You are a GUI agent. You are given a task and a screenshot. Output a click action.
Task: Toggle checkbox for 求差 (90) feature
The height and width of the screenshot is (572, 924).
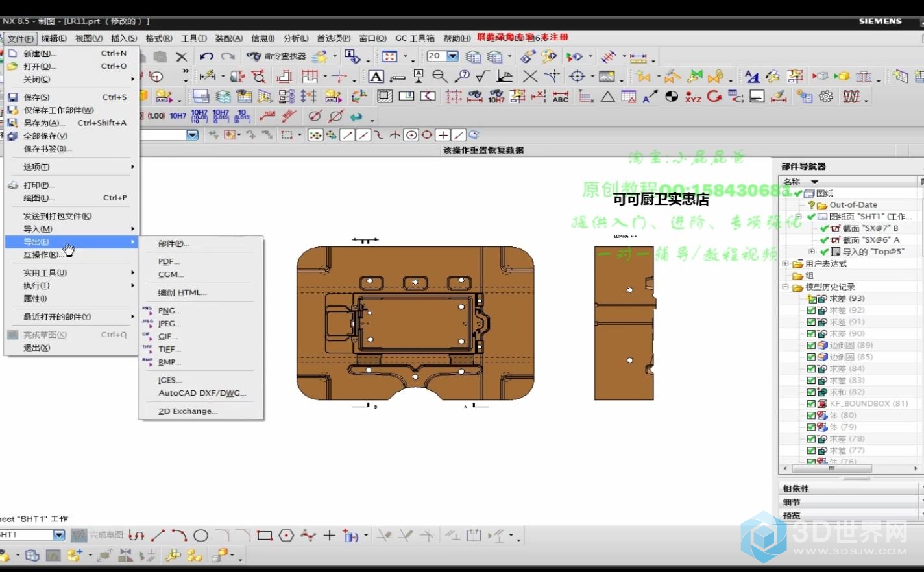click(811, 334)
